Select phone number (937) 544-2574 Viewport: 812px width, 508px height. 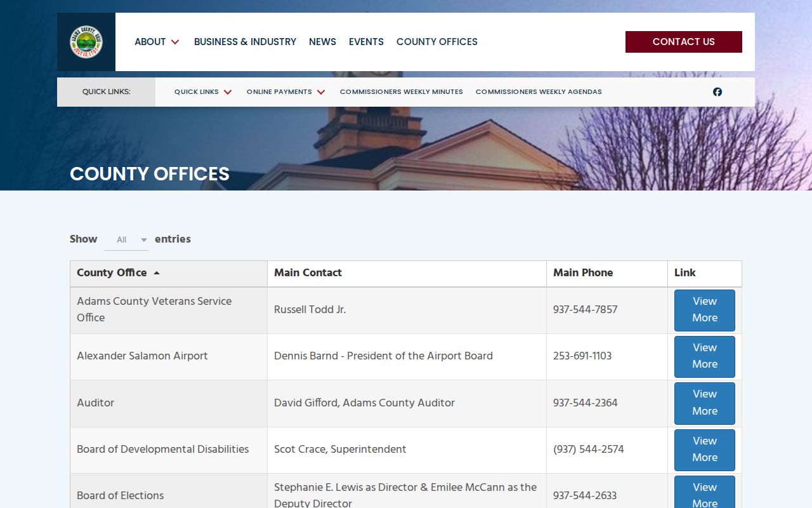(x=589, y=450)
